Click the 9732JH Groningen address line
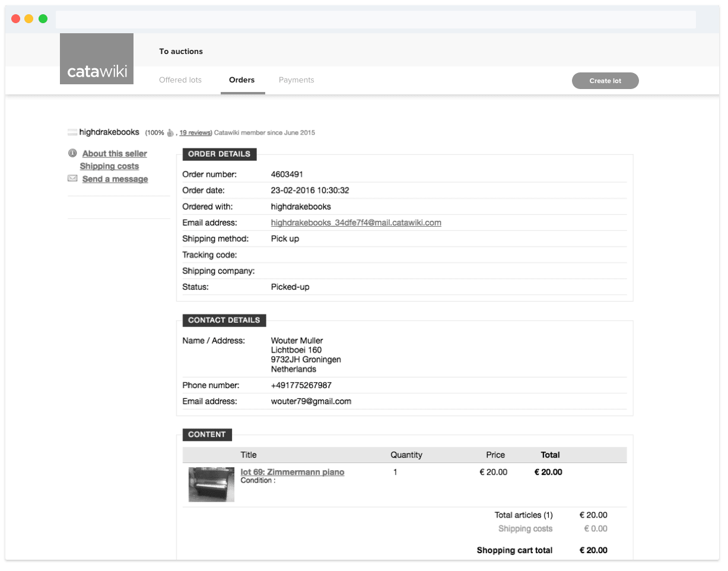 click(x=306, y=360)
